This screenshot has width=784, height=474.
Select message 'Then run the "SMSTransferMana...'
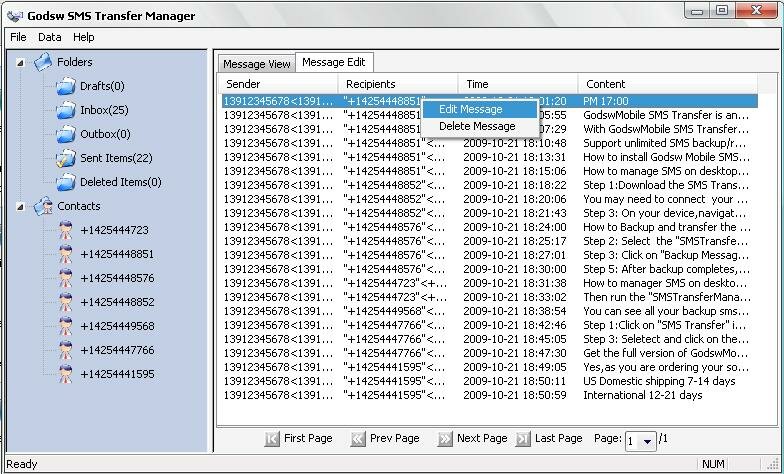click(x=490, y=297)
